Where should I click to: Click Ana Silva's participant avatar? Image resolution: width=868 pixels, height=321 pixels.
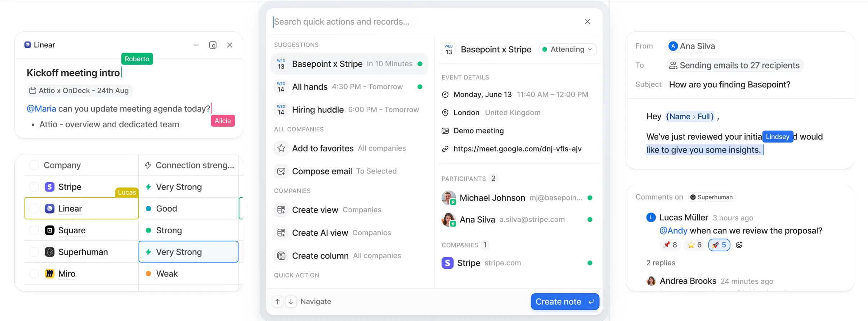449,219
